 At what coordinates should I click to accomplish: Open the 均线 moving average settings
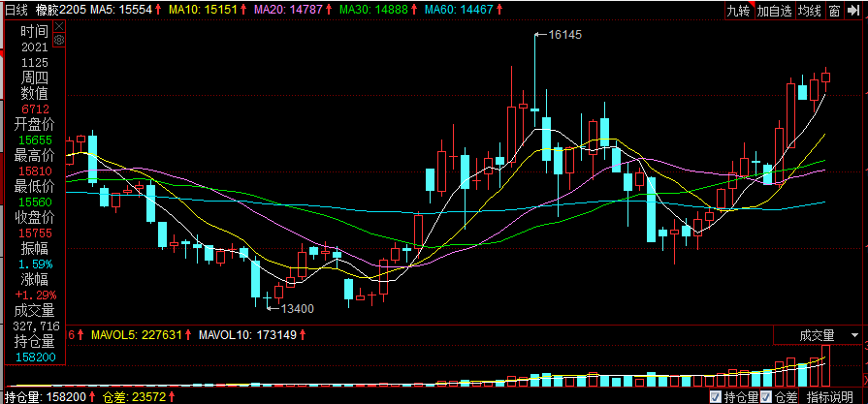[810, 11]
